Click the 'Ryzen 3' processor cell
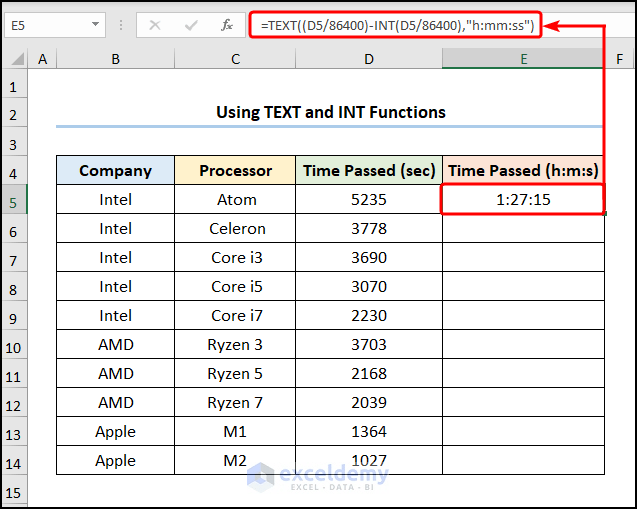The width and height of the screenshot is (637, 509). pos(235,344)
